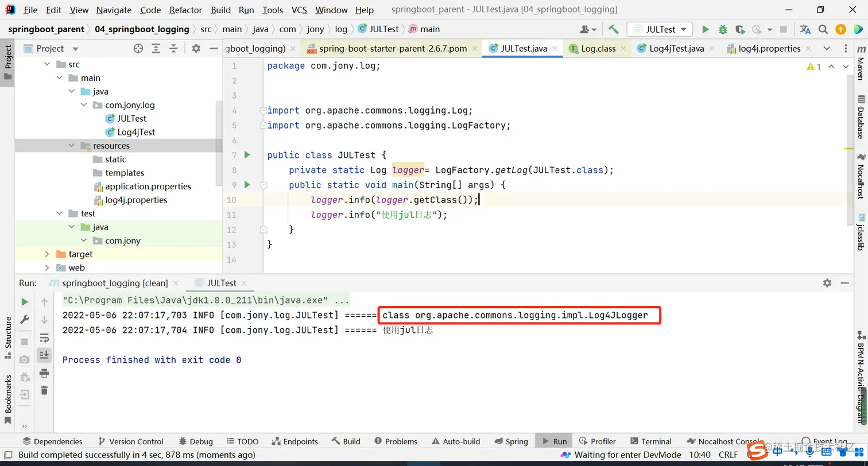This screenshot has width=868, height=466.
Task: Click 04_springboot_logging in the breadcrumb bar
Action: click(142, 29)
